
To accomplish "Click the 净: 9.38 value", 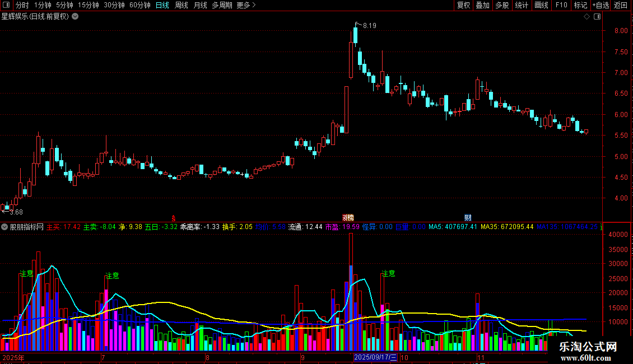I will coord(130,227).
